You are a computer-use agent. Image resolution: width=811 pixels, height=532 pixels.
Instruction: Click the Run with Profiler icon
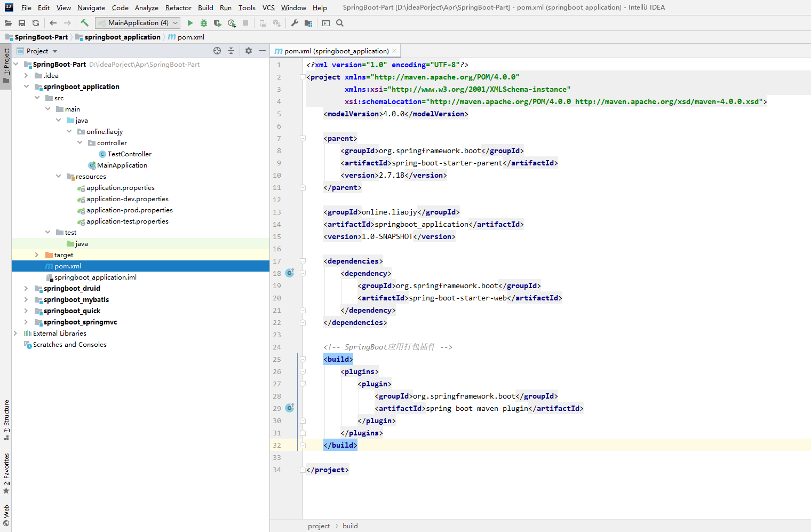click(232, 23)
